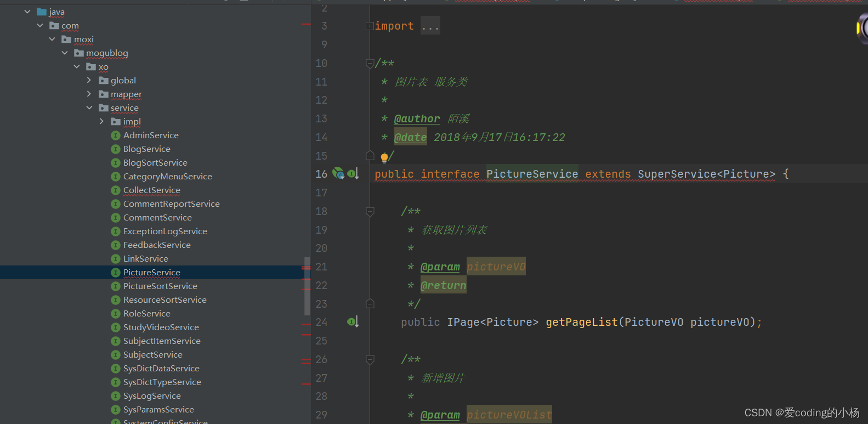Click the Spring bean gutter icon on line 16
The width and height of the screenshot is (868, 424).
tap(338, 173)
